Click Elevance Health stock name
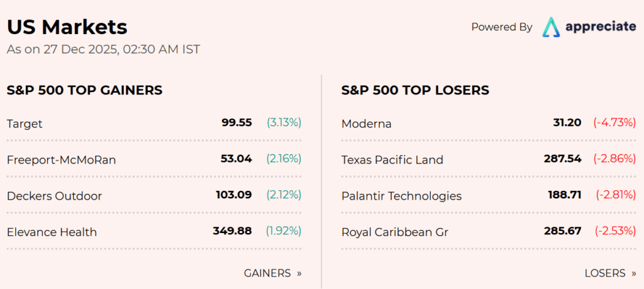 pos(52,232)
